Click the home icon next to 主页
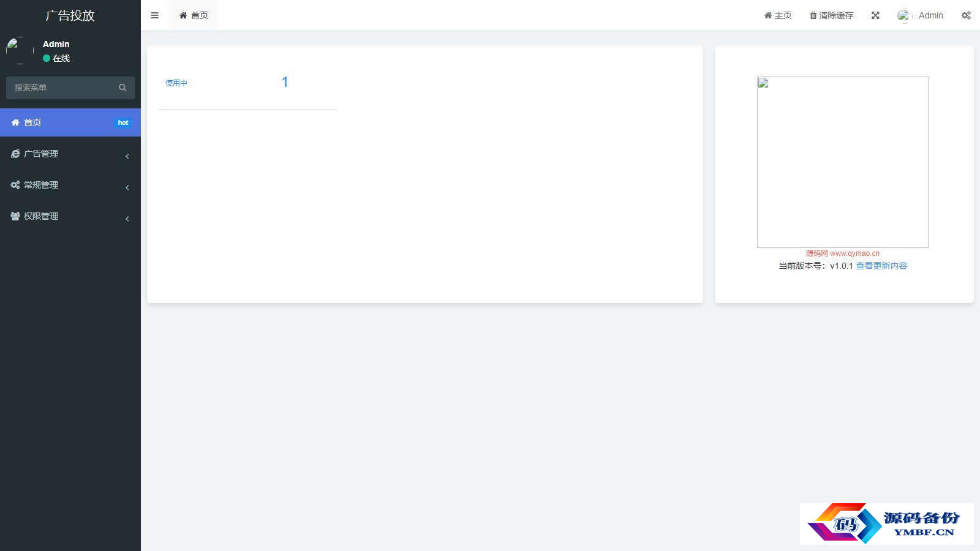This screenshot has width=980, height=551. 768,15
